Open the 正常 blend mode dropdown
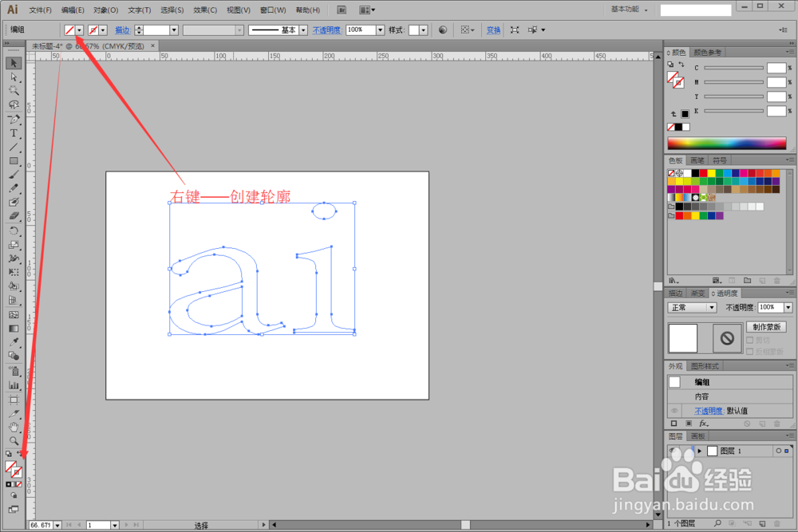 (692, 307)
